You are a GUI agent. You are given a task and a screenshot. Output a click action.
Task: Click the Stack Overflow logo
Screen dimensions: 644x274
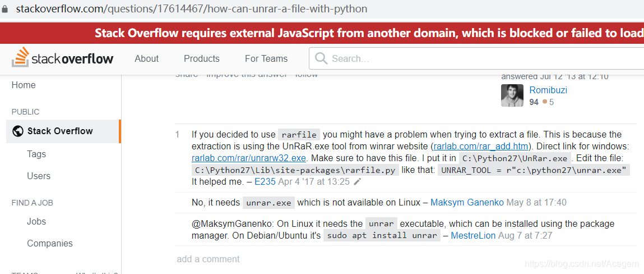coord(62,58)
